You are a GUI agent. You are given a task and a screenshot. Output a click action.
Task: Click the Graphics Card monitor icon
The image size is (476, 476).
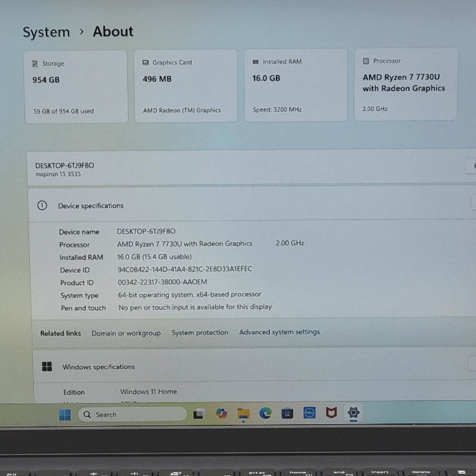pyautogui.click(x=145, y=62)
